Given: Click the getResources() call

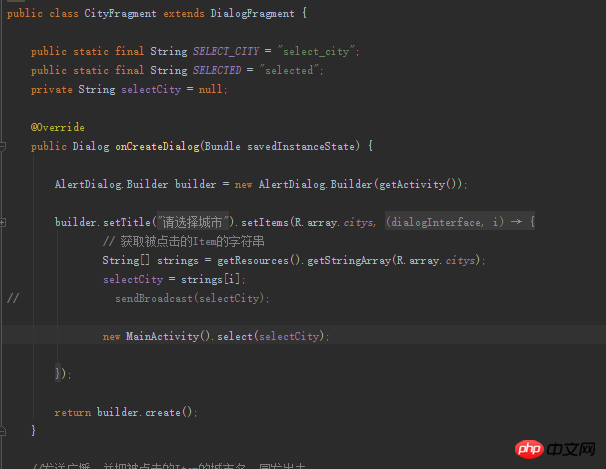Looking at the screenshot, I should click(x=258, y=260).
